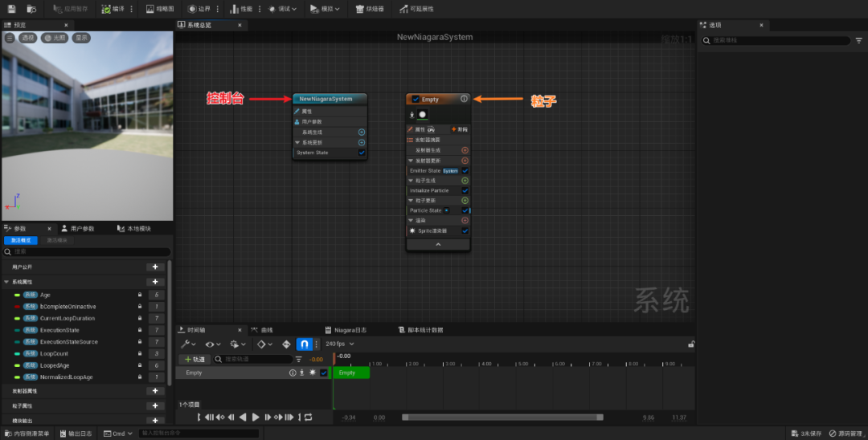Viewport: 868px width, 440px height.
Task: Click the sun renderer icon on the Empty track
Action: 312,373
